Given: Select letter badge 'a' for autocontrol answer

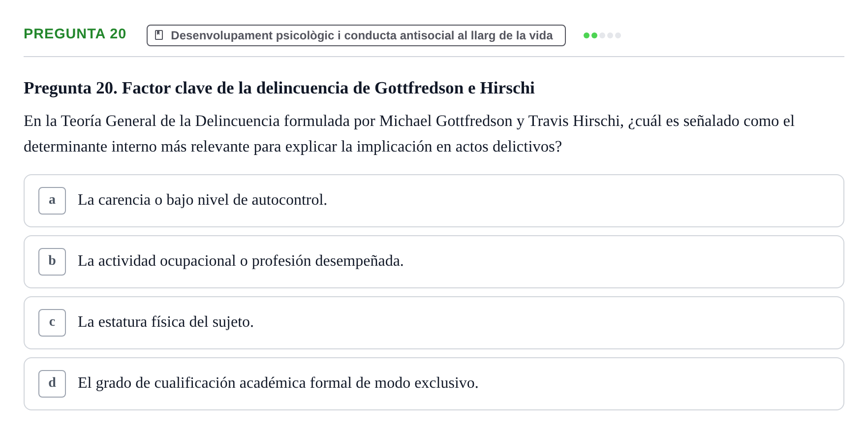Looking at the screenshot, I should pos(52,201).
